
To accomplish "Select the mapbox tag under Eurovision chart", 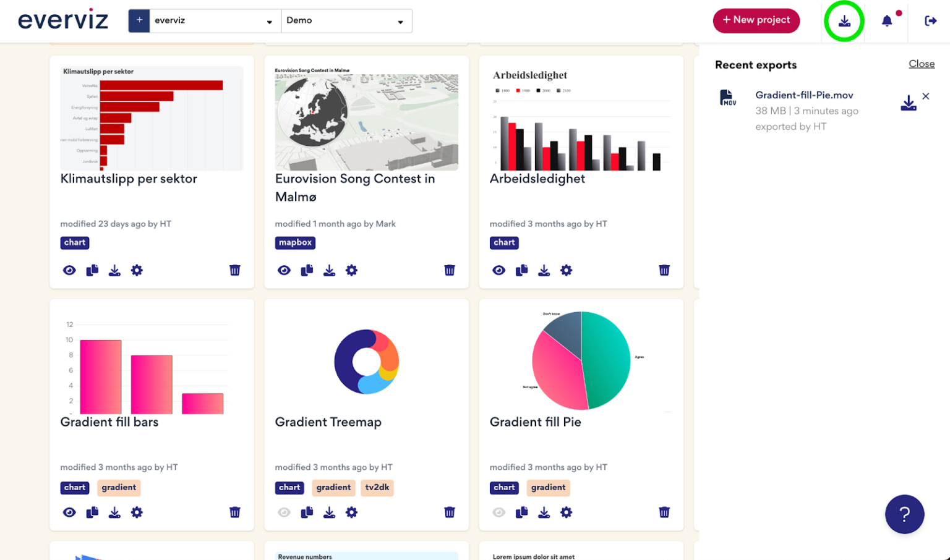I will (295, 242).
